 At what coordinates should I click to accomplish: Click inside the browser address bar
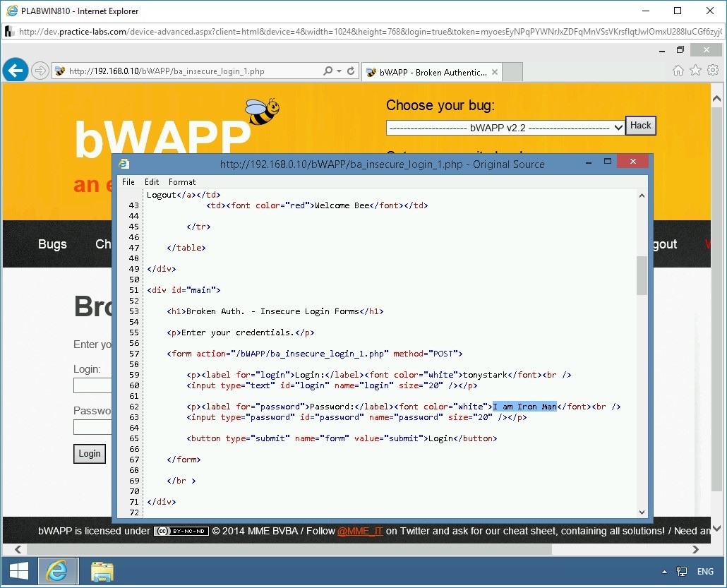191,71
